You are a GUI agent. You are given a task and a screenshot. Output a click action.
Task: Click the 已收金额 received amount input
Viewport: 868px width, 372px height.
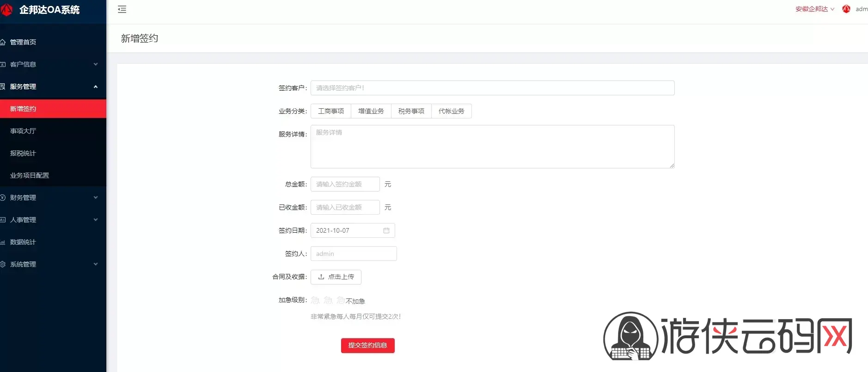[345, 207]
